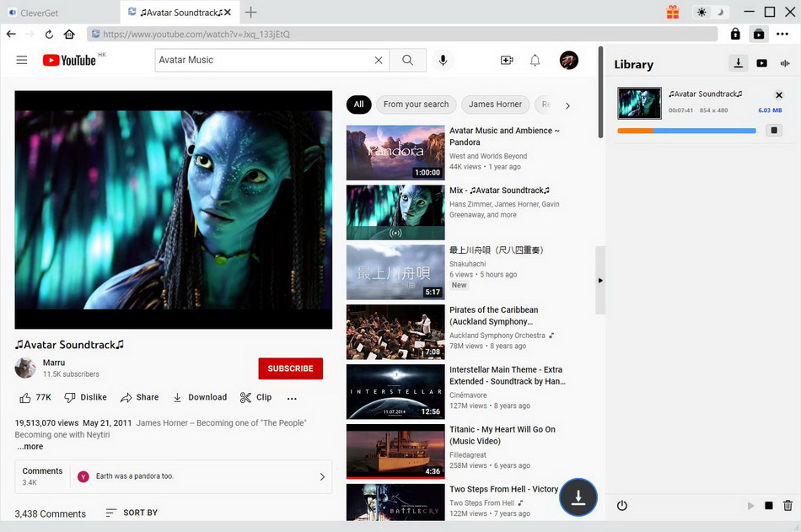Click the Create video camera icon
Image resolution: width=801 pixels, height=532 pixels.
click(x=506, y=60)
